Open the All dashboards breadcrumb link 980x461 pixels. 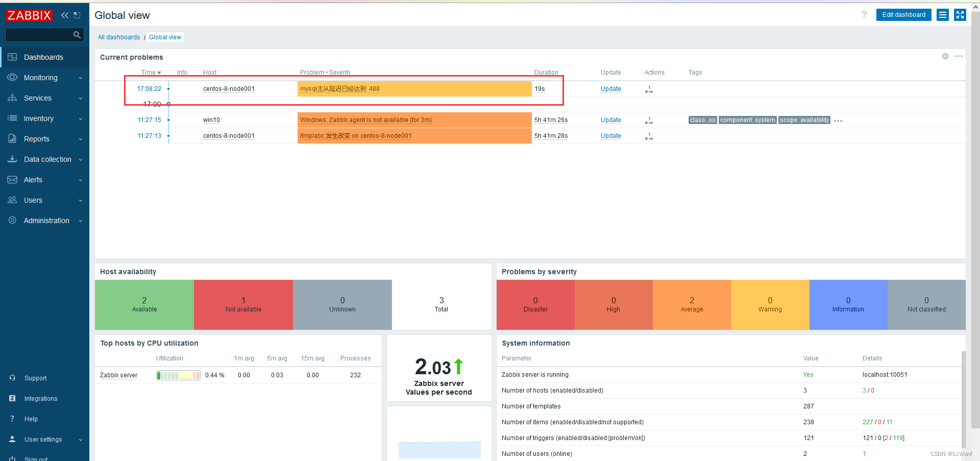(x=119, y=37)
